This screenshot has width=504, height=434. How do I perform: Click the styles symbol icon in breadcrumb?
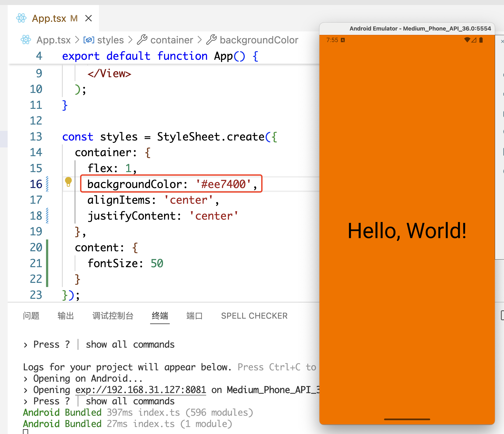click(89, 40)
